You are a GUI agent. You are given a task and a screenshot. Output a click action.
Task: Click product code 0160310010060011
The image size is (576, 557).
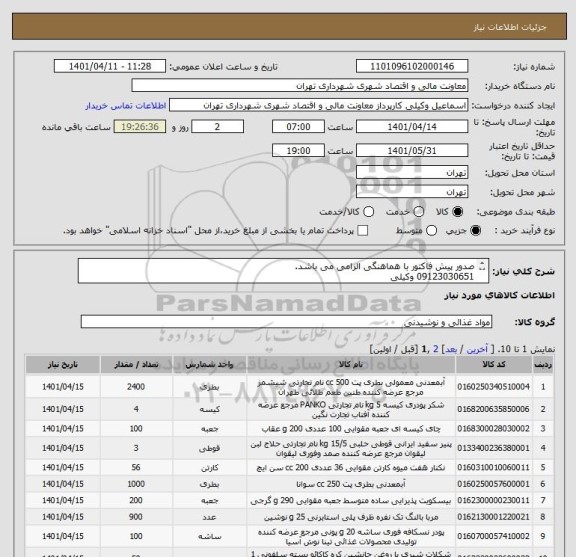pos(493,468)
